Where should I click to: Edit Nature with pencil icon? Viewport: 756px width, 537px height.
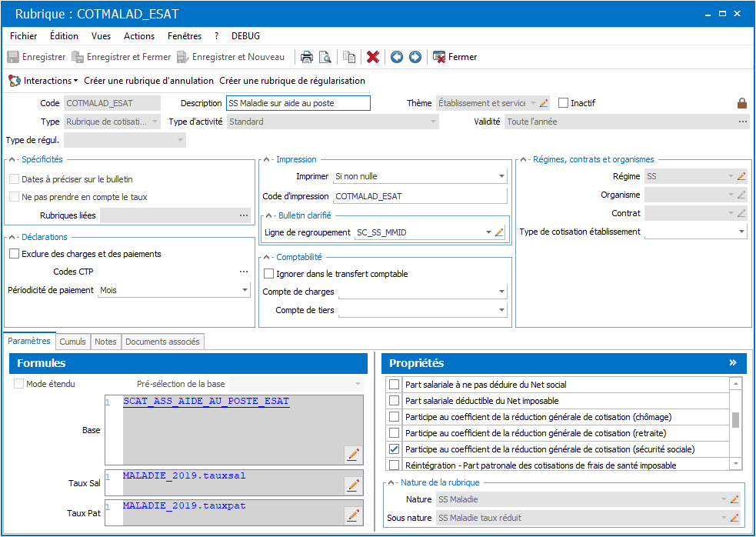click(734, 499)
